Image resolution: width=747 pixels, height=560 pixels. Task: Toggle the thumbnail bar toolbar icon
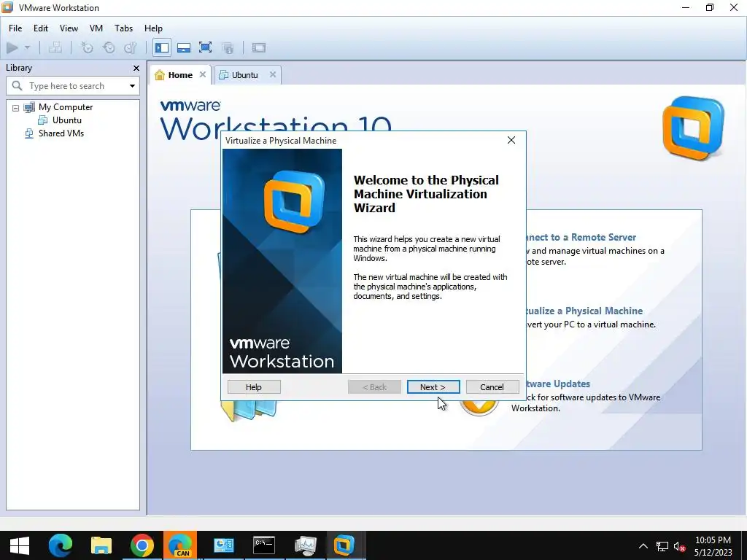coord(184,47)
